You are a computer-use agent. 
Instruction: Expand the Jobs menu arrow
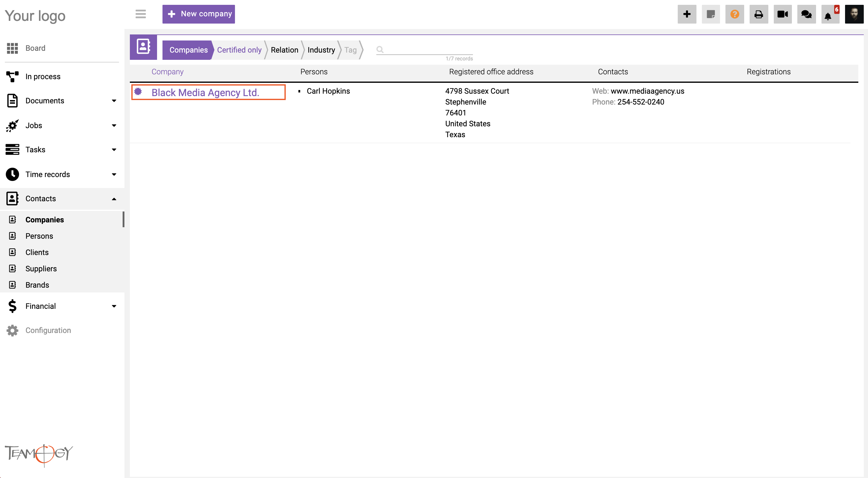(x=114, y=125)
